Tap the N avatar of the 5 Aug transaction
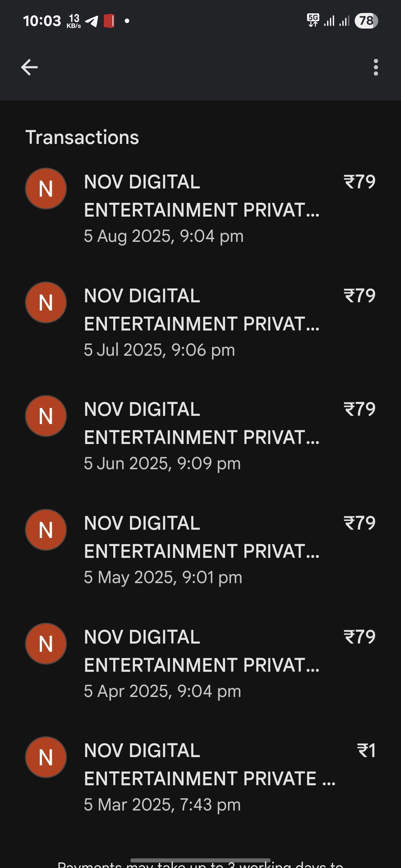This screenshot has height=868, width=401. (x=46, y=189)
